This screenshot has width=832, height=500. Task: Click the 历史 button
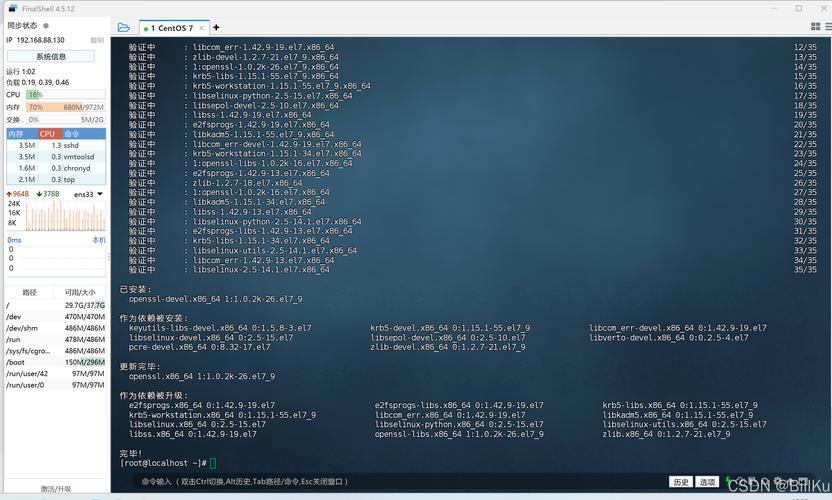click(680, 481)
